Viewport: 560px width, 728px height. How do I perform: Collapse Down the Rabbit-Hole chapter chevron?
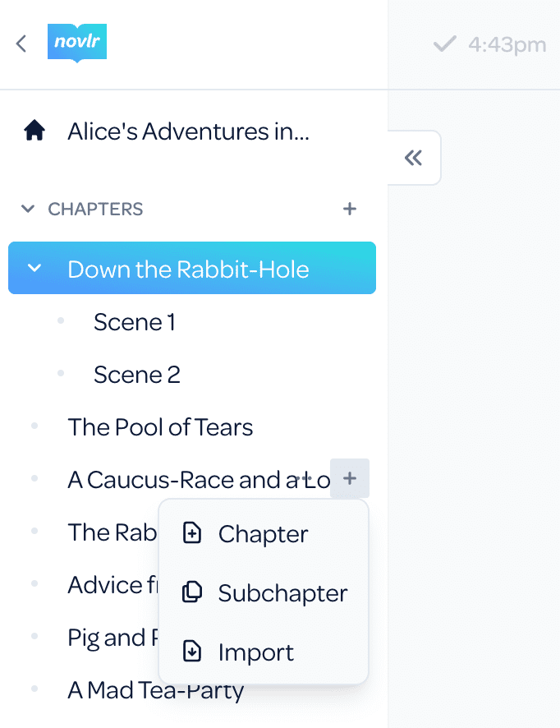tap(34, 268)
